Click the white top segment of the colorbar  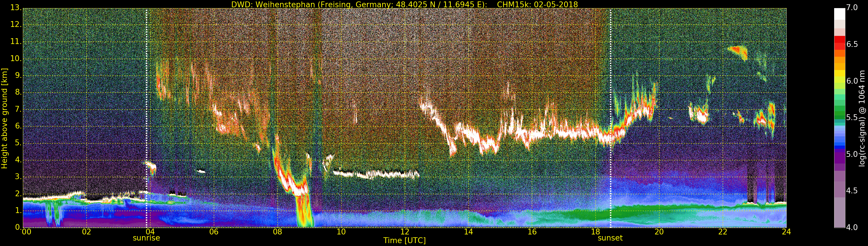click(x=839, y=14)
